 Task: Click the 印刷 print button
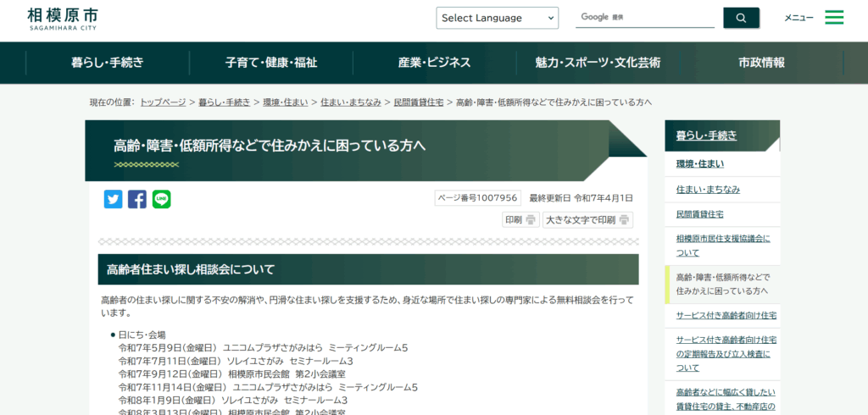[520, 220]
